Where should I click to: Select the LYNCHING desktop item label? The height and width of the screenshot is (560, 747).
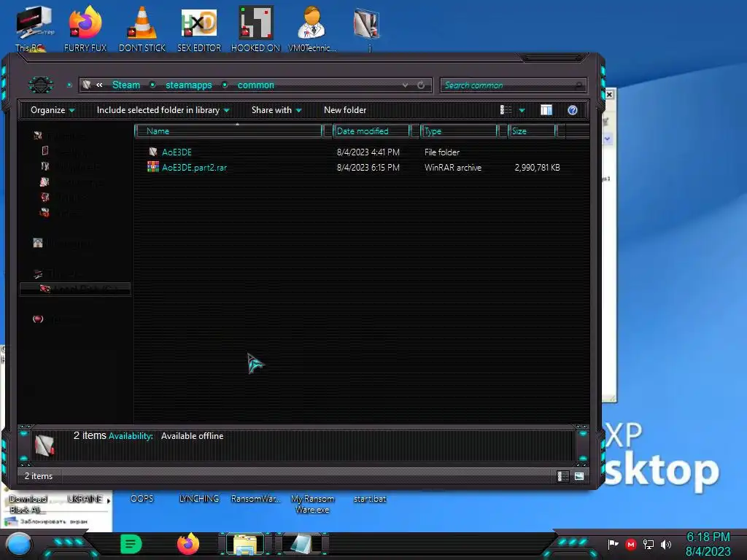(x=199, y=499)
